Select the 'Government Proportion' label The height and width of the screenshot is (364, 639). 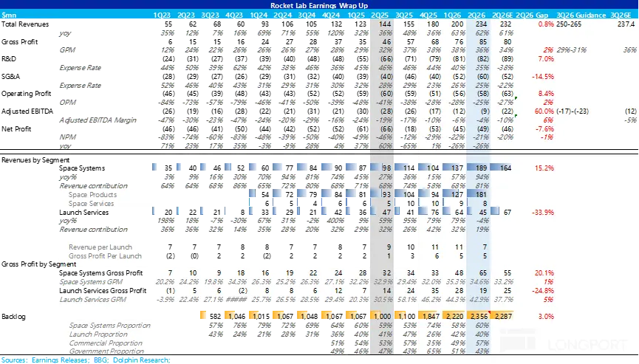coord(106,351)
